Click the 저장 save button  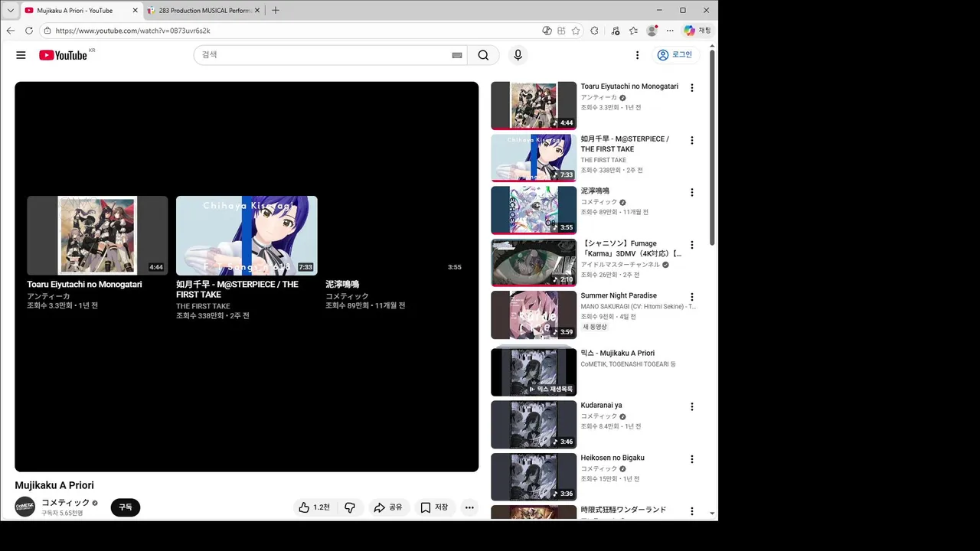pos(435,507)
